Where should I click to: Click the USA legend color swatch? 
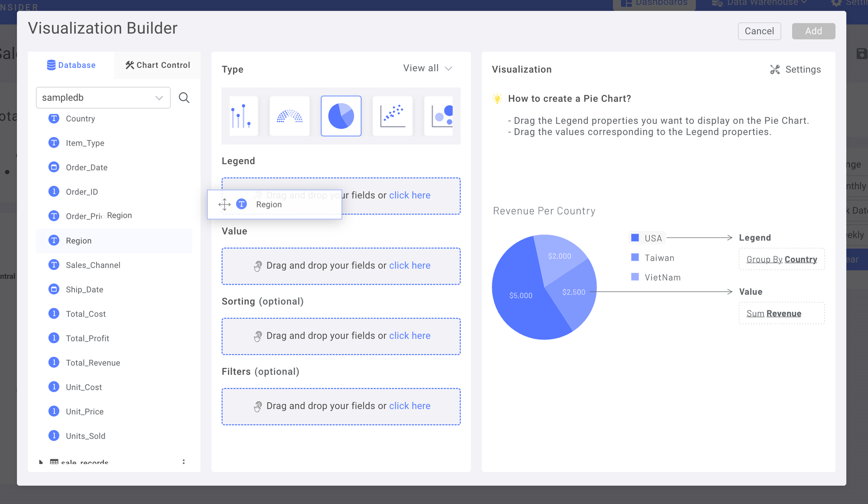635,238
